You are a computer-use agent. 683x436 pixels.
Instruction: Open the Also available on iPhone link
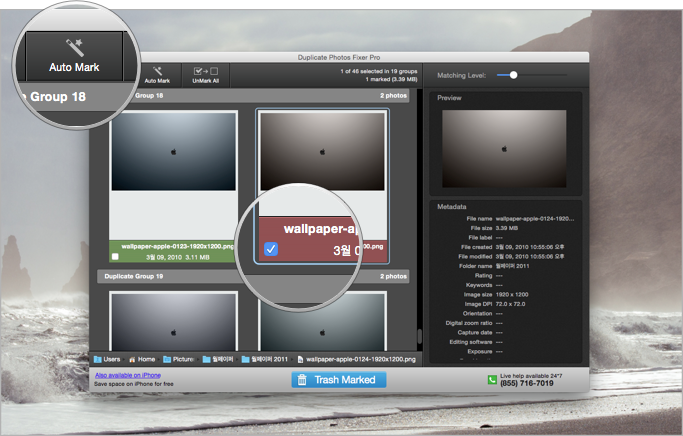pyautogui.click(x=128, y=375)
